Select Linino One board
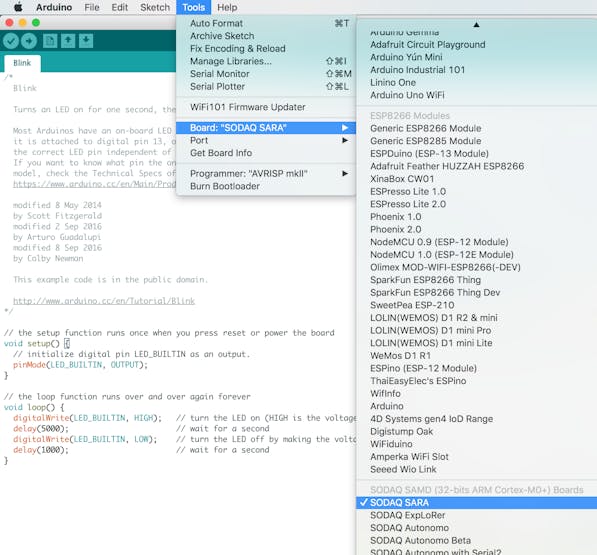 point(477,82)
